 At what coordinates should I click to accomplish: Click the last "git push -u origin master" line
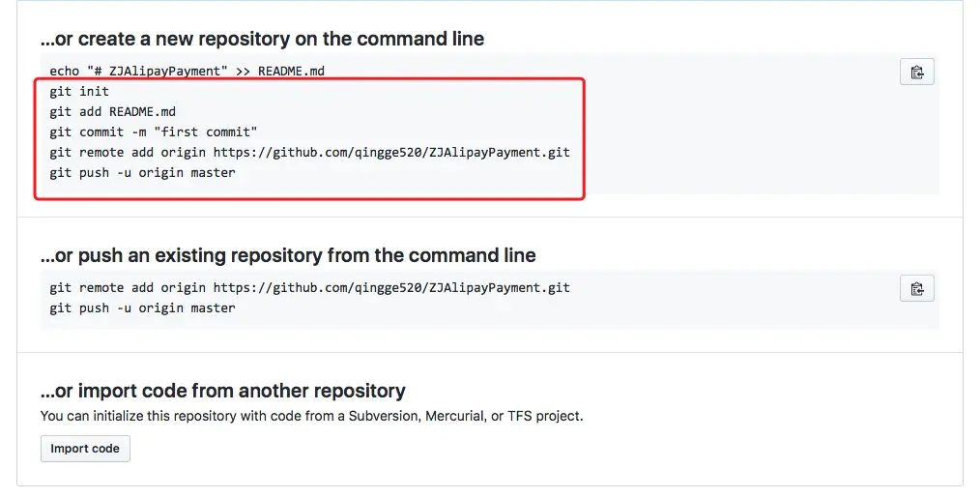click(142, 308)
